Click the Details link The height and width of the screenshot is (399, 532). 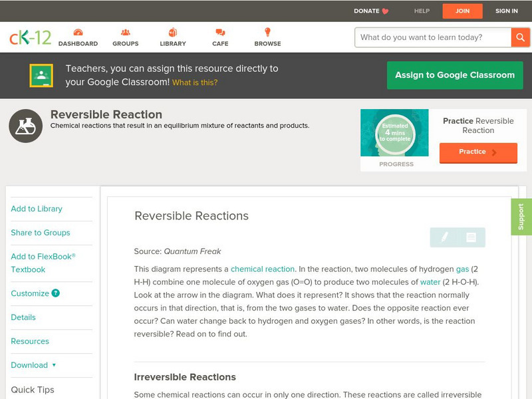coord(23,317)
